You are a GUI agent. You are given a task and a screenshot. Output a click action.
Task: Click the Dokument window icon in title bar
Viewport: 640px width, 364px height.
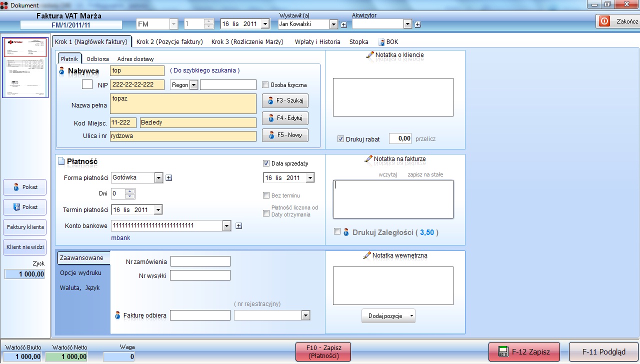[5, 4]
